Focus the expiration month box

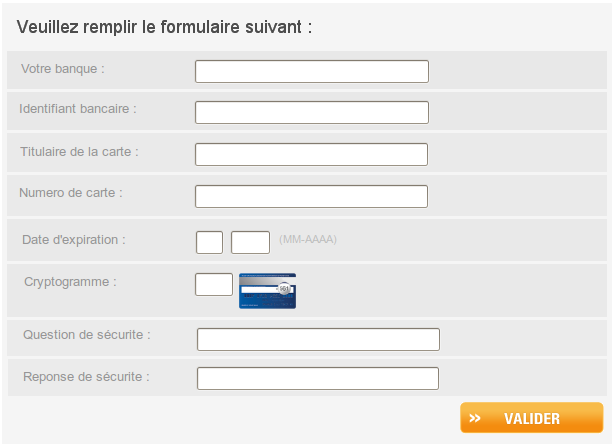pyautogui.click(x=209, y=242)
